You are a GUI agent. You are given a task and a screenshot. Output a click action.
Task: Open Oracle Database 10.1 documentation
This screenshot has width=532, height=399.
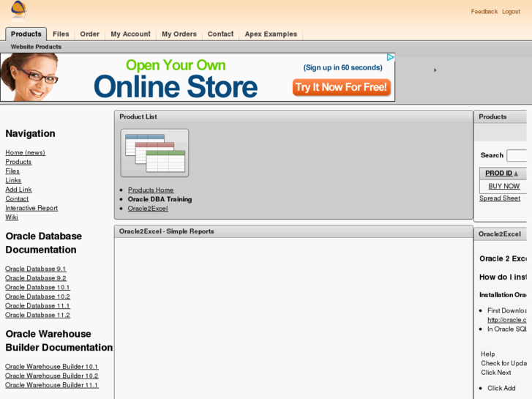pyautogui.click(x=37, y=287)
